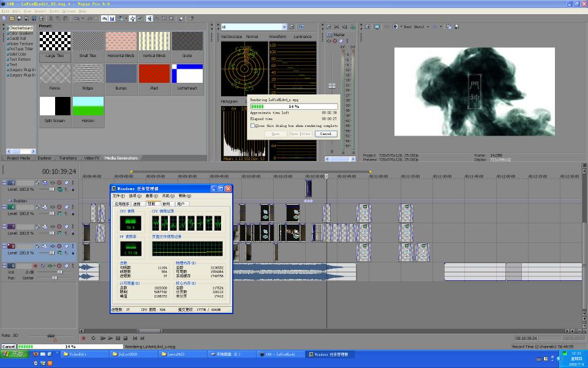
Task: Select the Plaid preset thumbnail
Action: [154, 74]
